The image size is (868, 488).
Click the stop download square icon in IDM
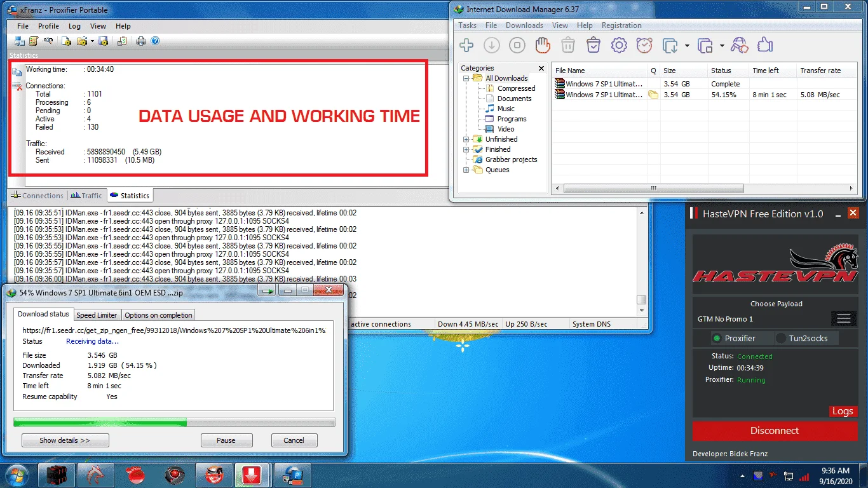(517, 45)
